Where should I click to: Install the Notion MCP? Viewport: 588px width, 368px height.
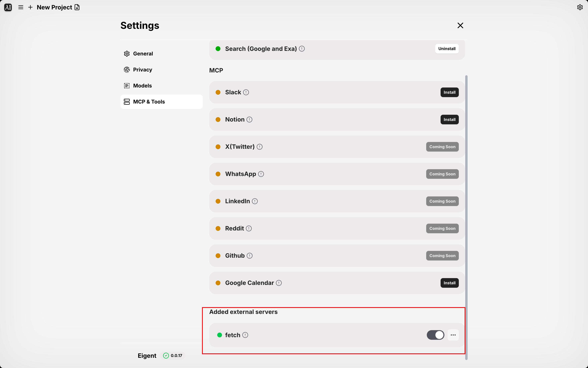click(449, 120)
